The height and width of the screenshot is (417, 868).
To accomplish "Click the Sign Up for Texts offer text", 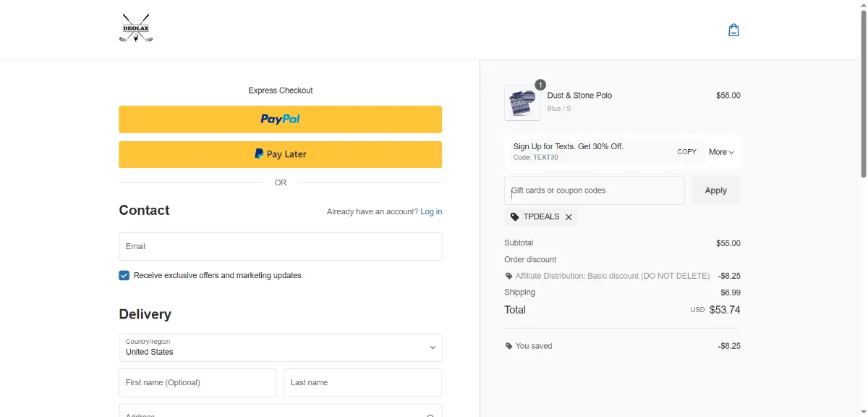I will (x=569, y=146).
